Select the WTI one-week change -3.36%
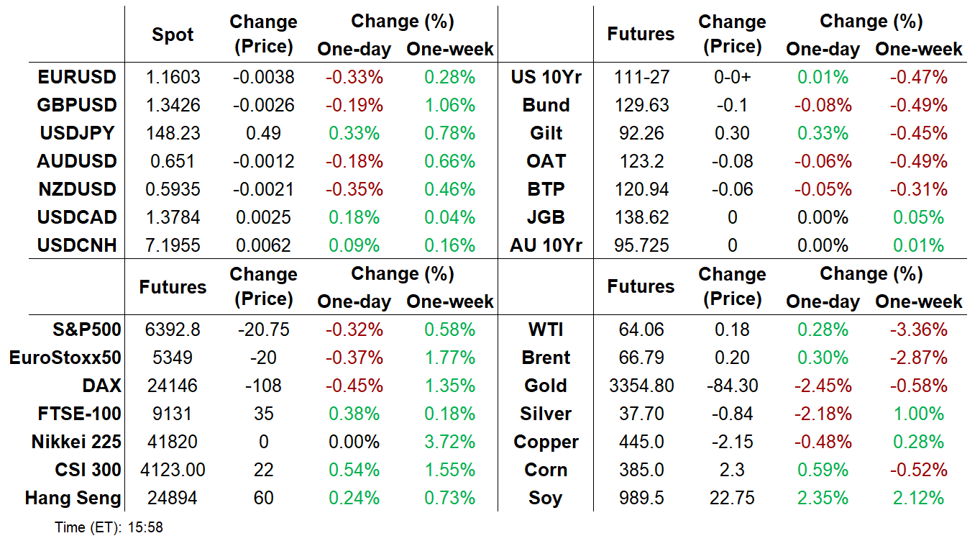Viewport: 980px width, 546px height. click(x=919, y=329)
